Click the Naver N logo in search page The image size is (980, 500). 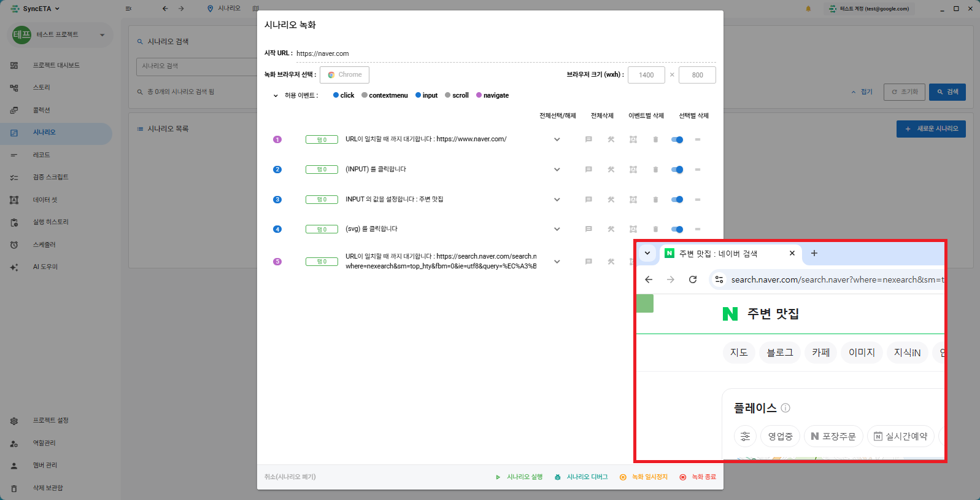click(x=730, y=314)
